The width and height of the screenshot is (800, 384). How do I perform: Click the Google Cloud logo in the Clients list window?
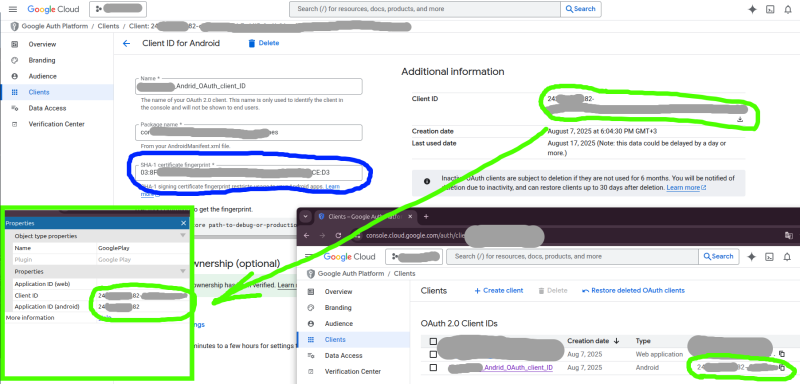point(349,257)
